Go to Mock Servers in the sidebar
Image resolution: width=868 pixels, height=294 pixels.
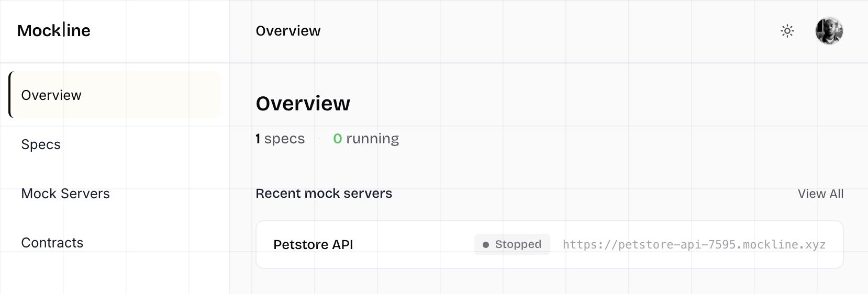pos(115,193)
